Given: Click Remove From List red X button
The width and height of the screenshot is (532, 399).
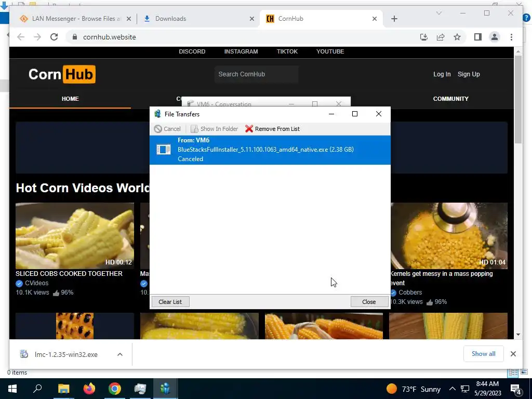Looking at the screenshot, I should pyautogui.click(x=272, y=129).
